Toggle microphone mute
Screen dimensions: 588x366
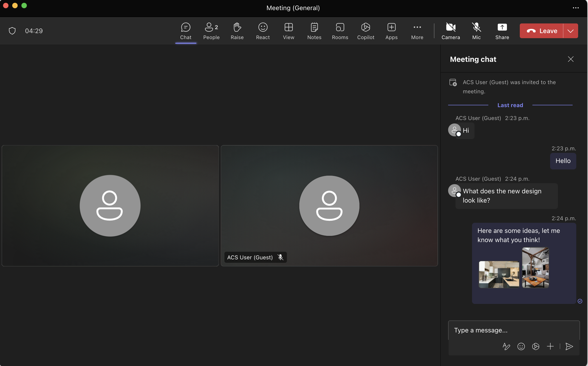pos(476,30)
